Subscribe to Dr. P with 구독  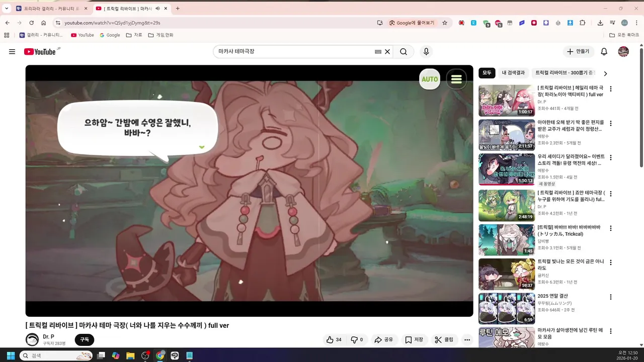point(85,340)
